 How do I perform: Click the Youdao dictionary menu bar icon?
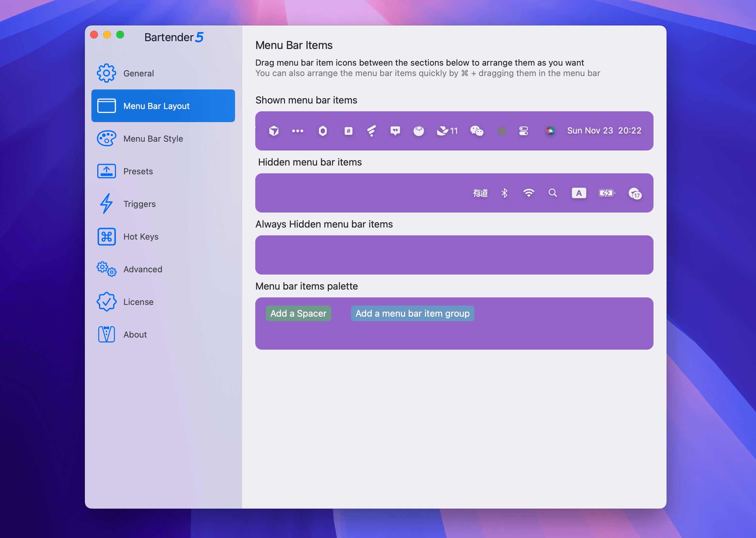click(480, 193)
